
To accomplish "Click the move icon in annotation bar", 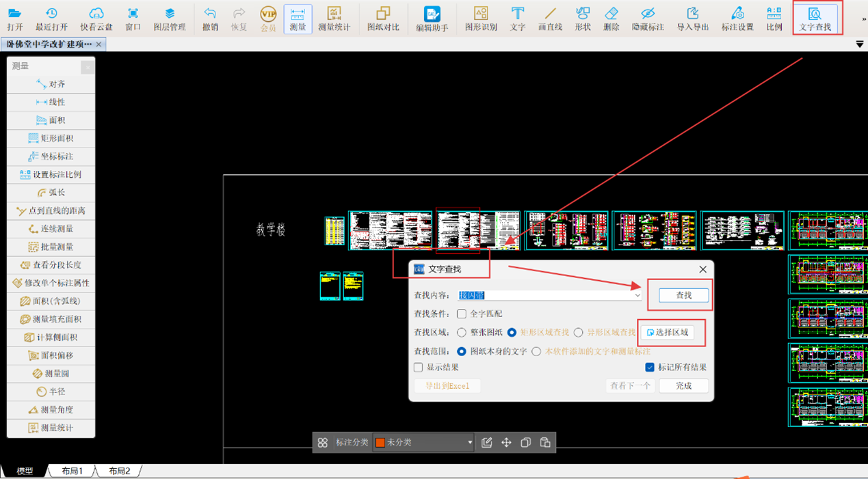I will pos(506,443).
